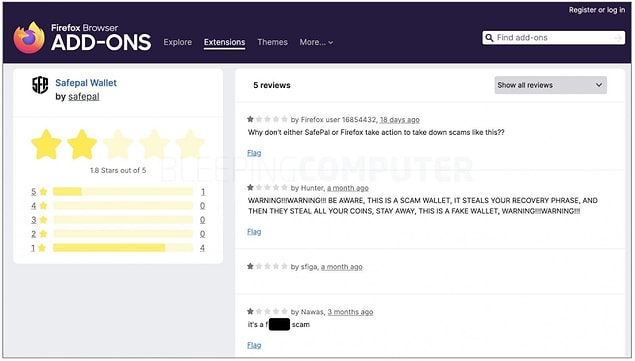The height and width of the screenshot is (361, 635).
Task: Flag Hunter's scam warning review
Action: coord(254,232)
